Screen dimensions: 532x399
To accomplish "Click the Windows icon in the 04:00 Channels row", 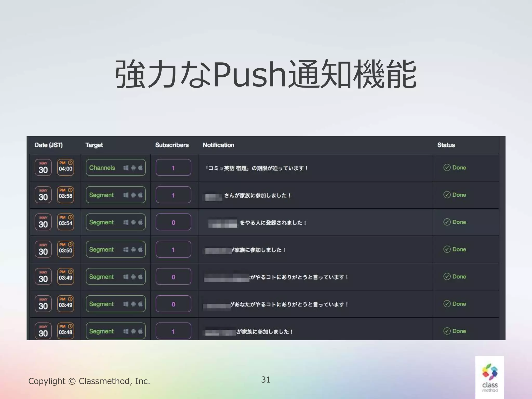I will click(126, 168).
